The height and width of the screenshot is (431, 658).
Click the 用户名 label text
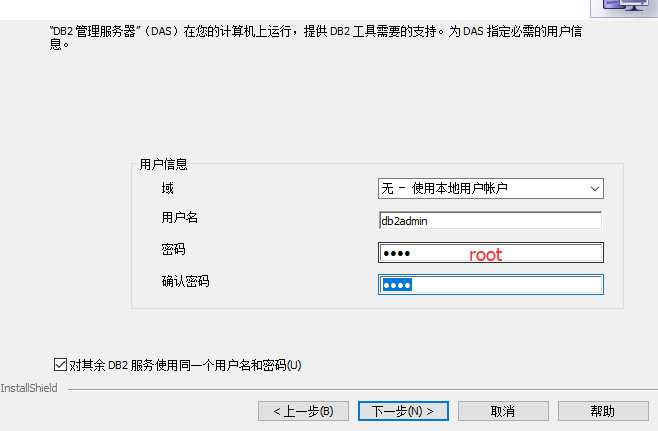pos(180,217)
